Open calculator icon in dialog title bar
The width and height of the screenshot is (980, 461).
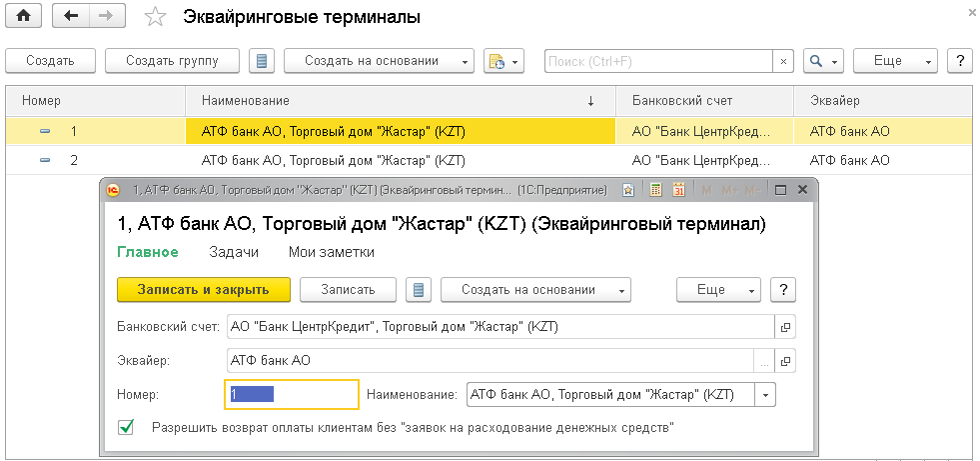coord(656,189)
